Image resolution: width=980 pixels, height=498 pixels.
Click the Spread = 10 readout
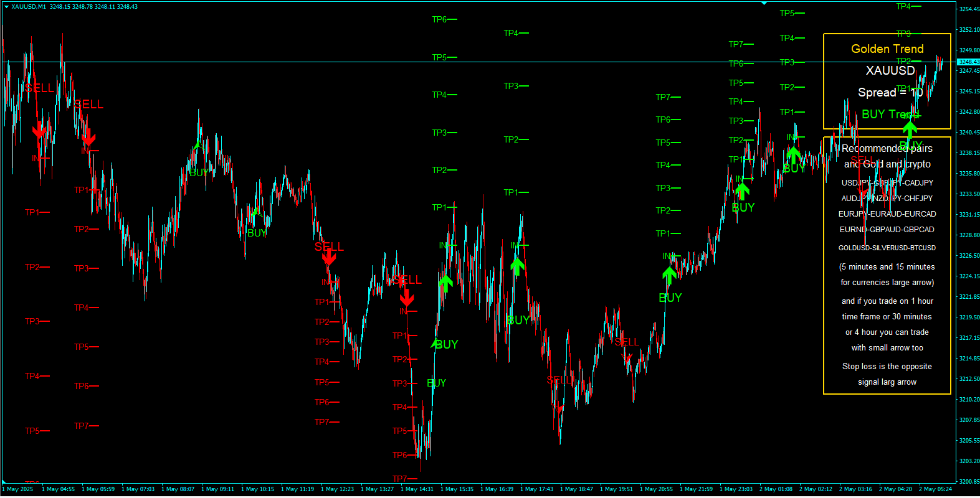(890, 92)
